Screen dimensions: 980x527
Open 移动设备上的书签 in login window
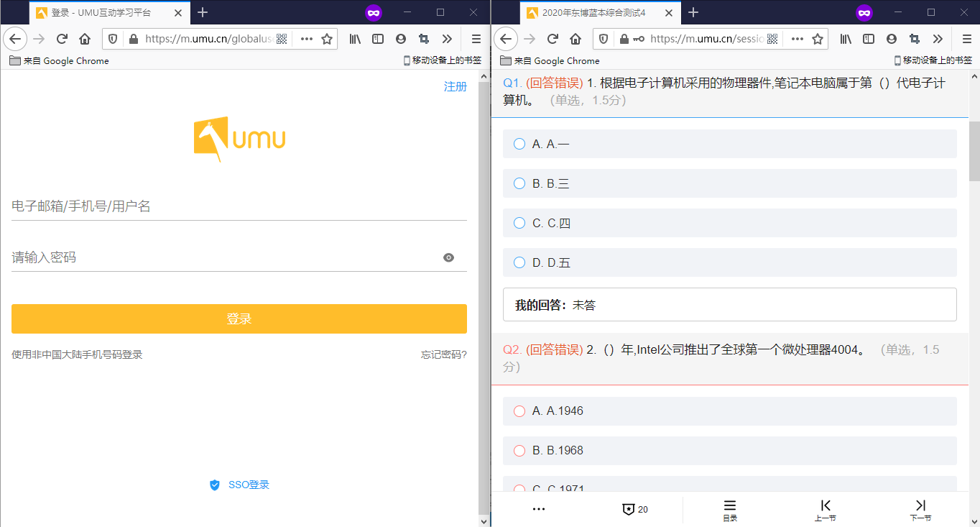coord(442,60)
